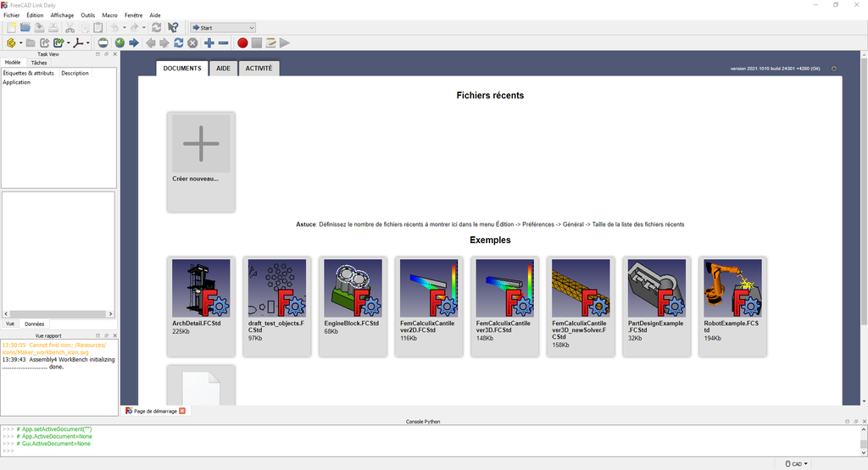Float the Task View panel
The width and height of the screenshot is (868, 470).
106,54
